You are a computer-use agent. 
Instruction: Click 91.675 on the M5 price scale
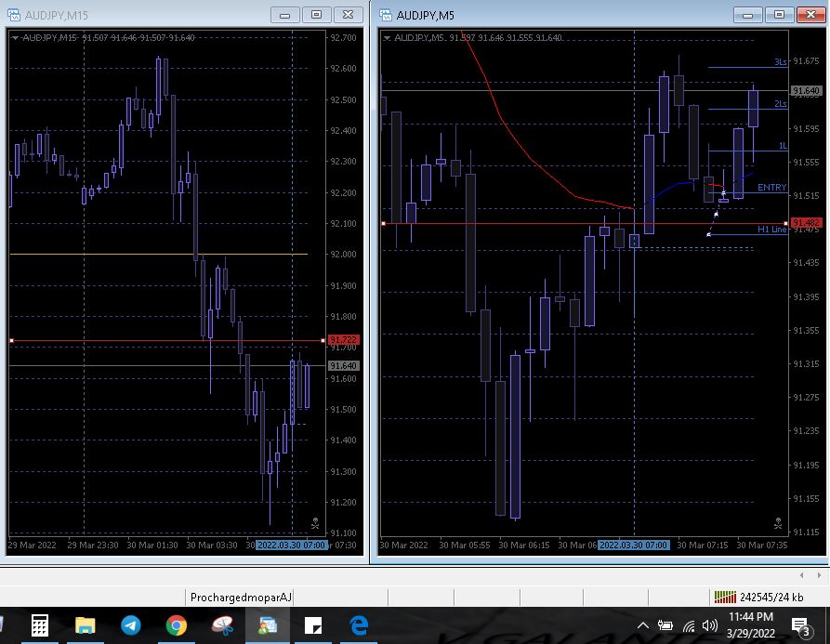point(806,61)
